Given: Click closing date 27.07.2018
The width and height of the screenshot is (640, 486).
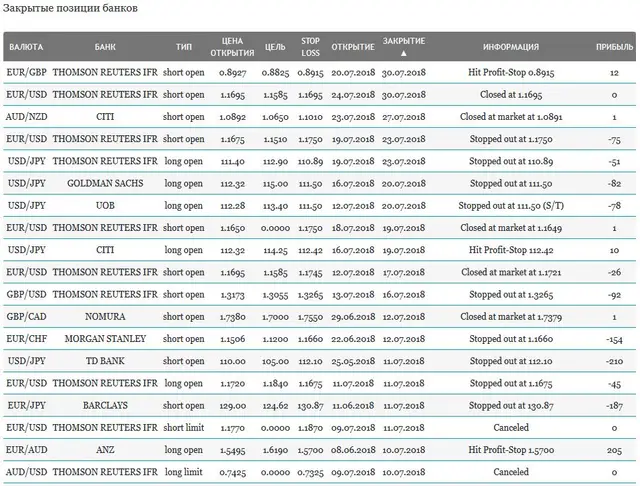Looking at the screenshot, I should pos(404,117).
